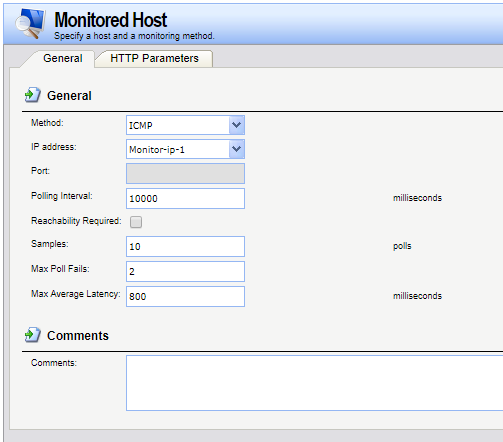Click inside the Comments text area
The height and width of the screenshot is (442, 503).
[x=314, y=383]
